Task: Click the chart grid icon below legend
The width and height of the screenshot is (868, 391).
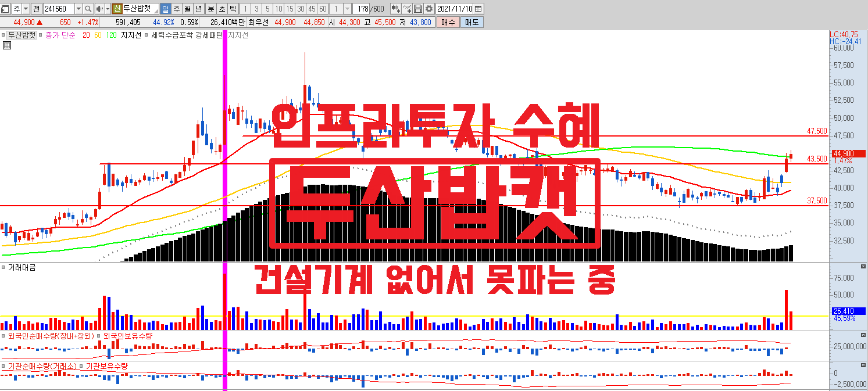Action: pyautogui.click(x=6, y=45)
